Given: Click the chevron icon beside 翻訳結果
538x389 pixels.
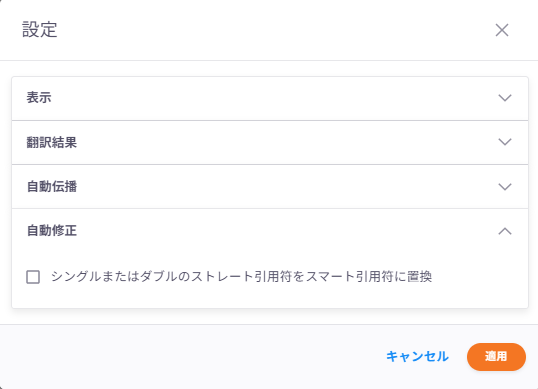Looking at the screenshot, I should pos(505,142).
